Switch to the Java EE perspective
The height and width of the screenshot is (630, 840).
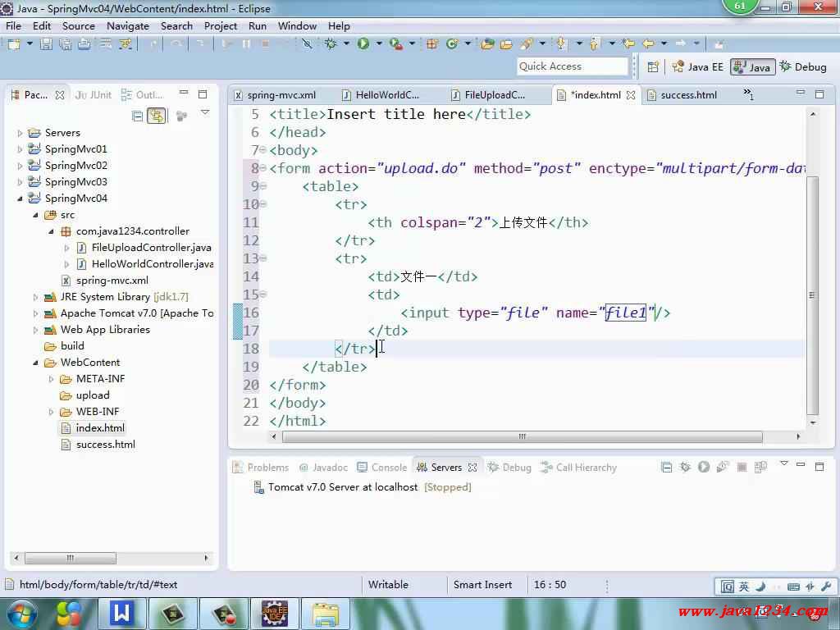coord(698,67)
